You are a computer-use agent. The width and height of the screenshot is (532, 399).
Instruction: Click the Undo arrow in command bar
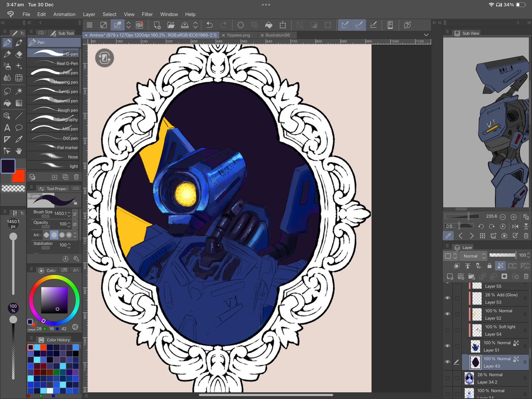209,25
